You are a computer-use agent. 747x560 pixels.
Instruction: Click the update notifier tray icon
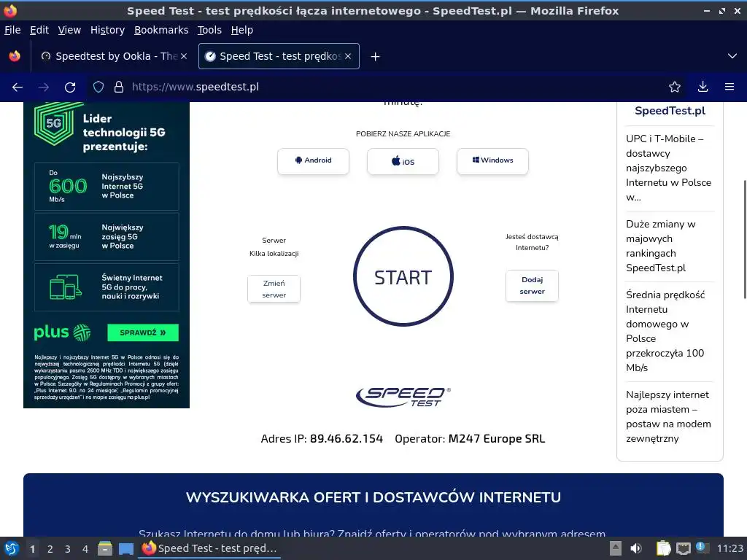pos(702,548)
